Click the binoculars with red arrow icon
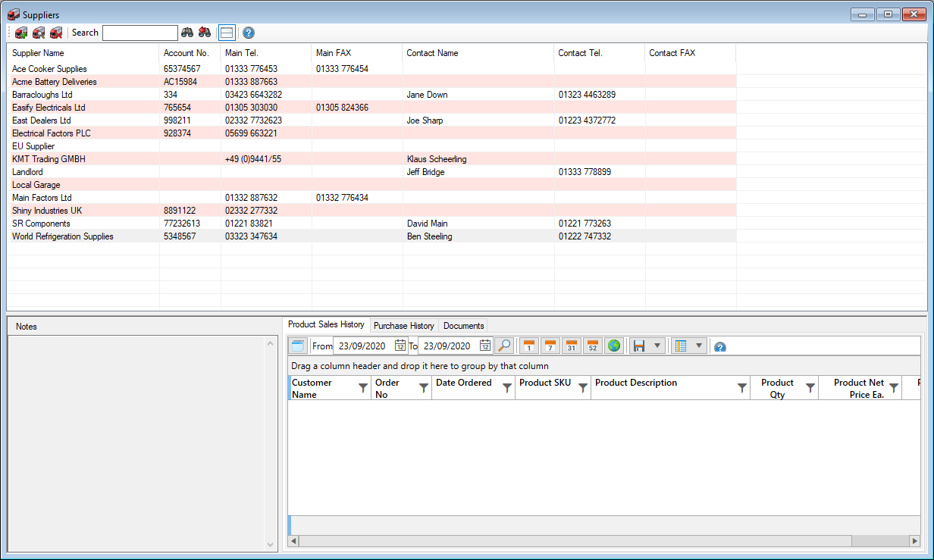934x560 pixels. coord(205,33)
